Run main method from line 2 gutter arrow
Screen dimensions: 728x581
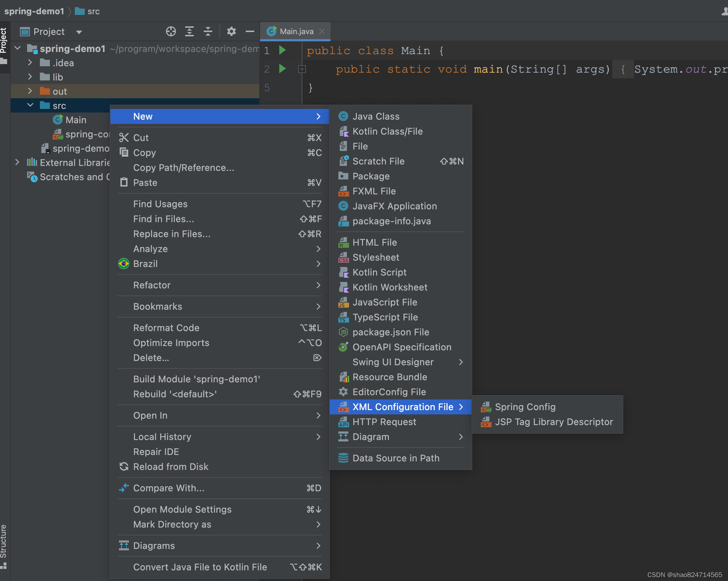(x=282, y=69)
